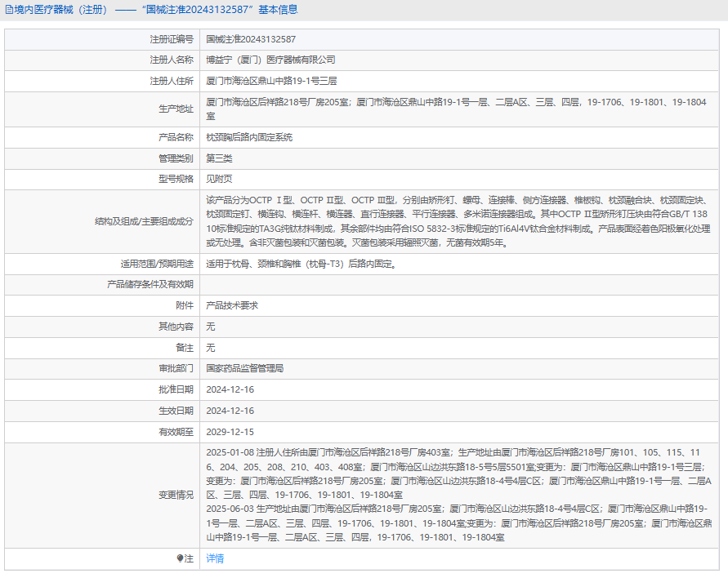
Task: Select value 第三类
Action: click(219, 158)
